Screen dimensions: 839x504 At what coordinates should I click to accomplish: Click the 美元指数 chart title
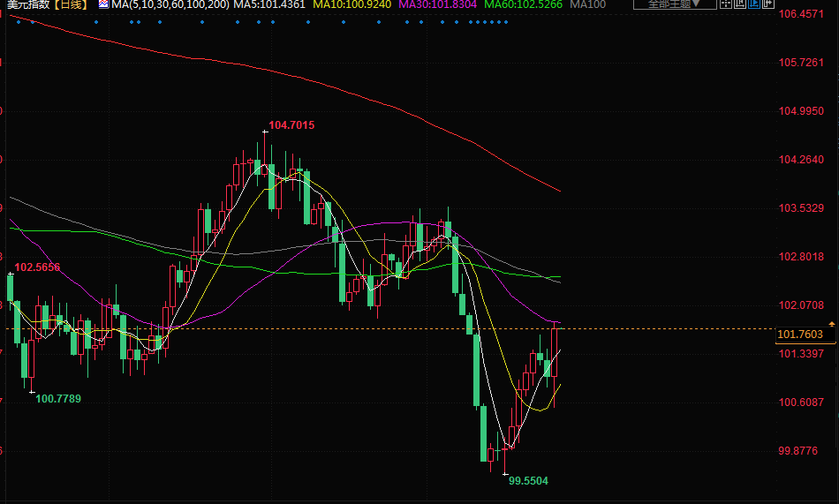[x=28, y=4]
